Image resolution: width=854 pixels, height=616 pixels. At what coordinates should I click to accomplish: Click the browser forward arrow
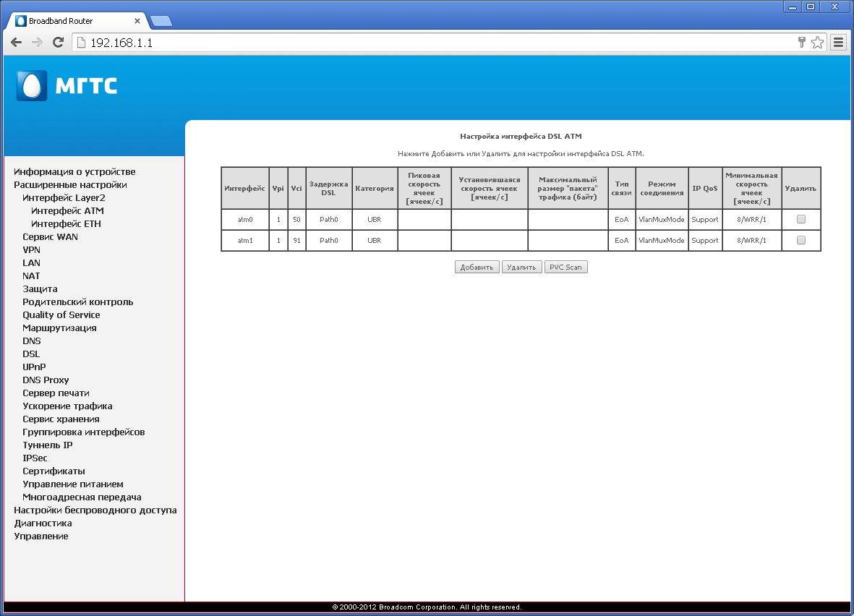(38, 43)
